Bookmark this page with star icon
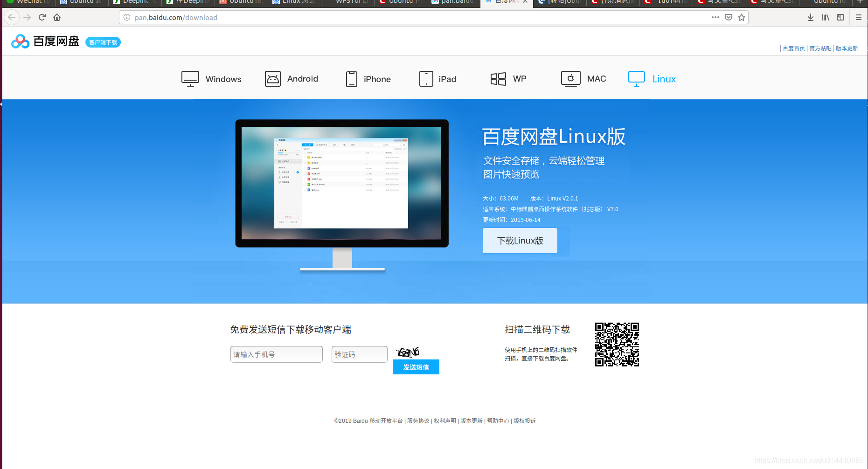 pyautogui.click(x=742, y=18)
